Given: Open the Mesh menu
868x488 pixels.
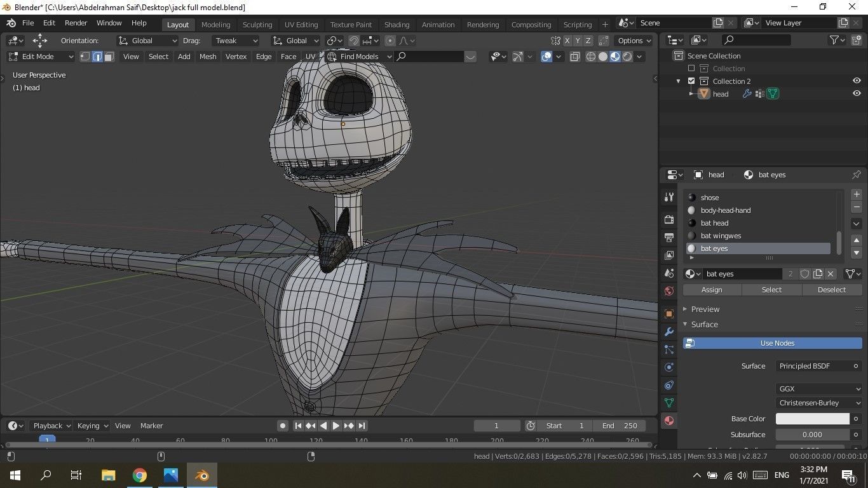Looking at the screenshot, I should click(x=208, y=57).
